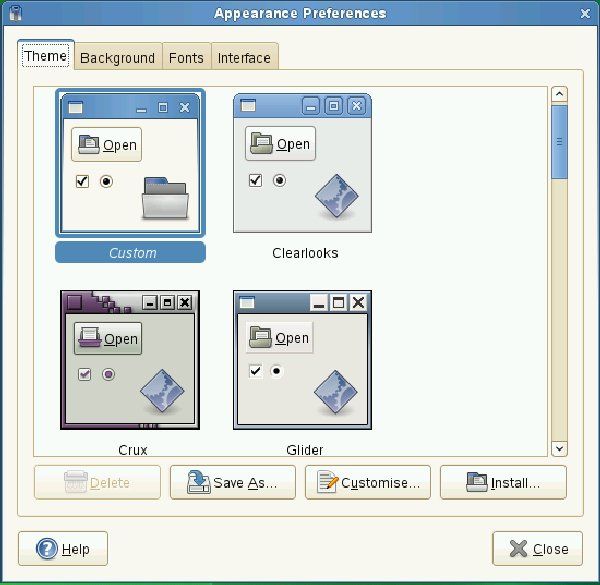The image size is (600, 585).
Task: Select the Clearlooks theme thumbnail
Action: click(x=302, y=163)
